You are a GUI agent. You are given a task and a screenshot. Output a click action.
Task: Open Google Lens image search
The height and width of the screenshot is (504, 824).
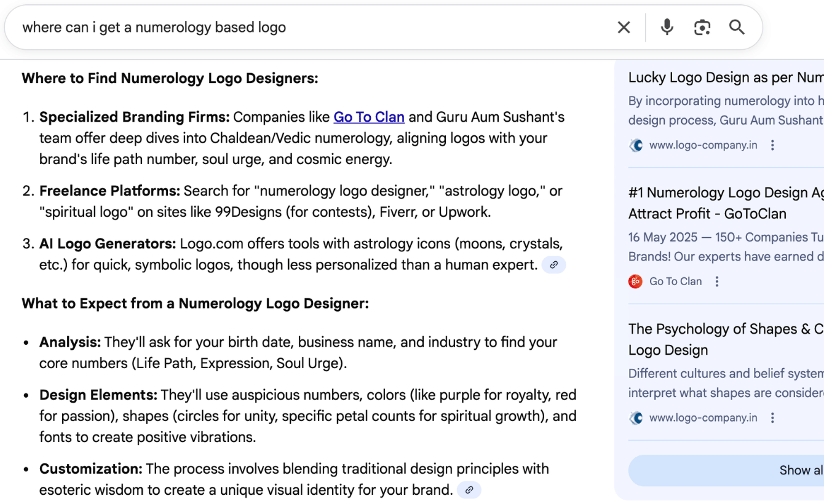pos(702,27)
